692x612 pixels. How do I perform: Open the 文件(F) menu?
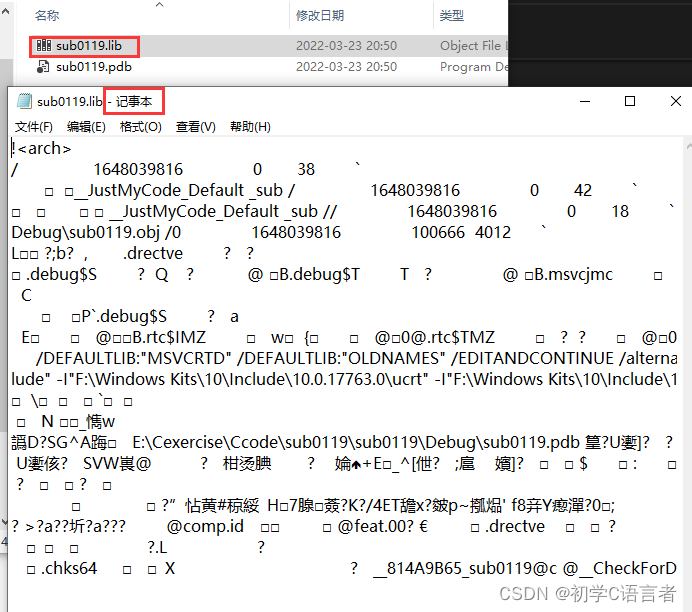(x=33, y=127)
